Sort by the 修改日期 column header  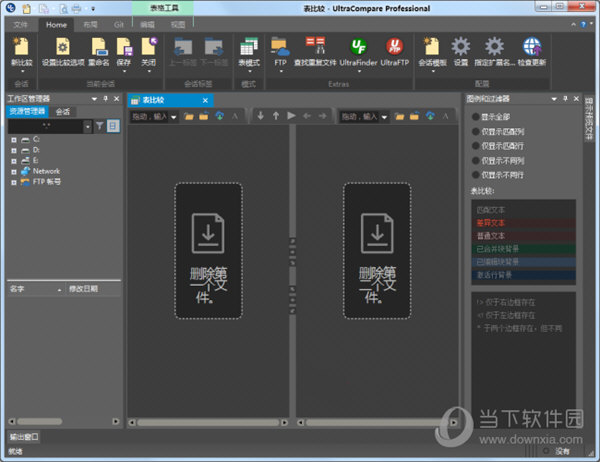point(92,289)
